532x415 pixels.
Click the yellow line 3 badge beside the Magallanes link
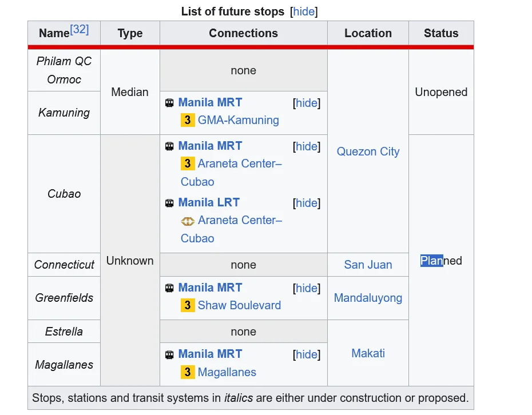[188, 372]
